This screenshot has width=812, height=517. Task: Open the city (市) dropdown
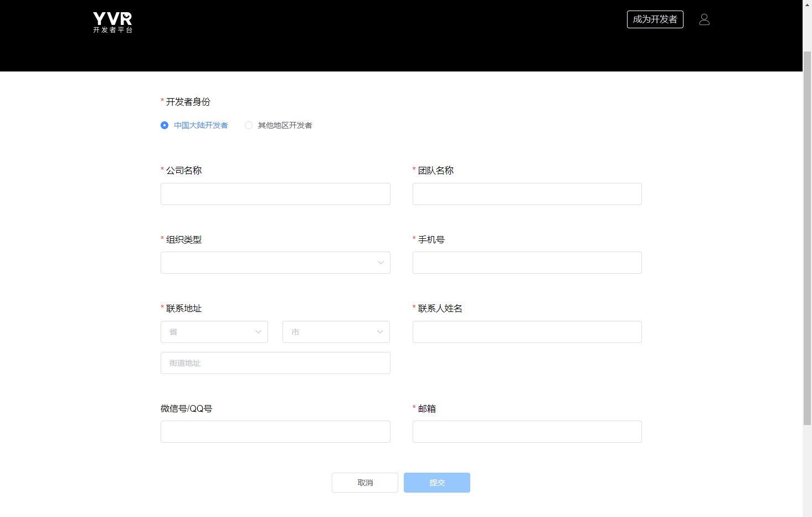coord(336,332)
